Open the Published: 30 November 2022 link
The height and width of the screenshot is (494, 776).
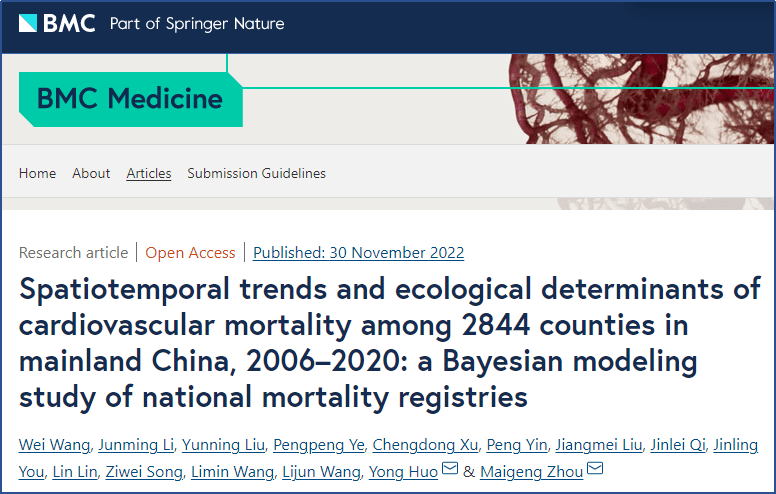coord(358,252)
